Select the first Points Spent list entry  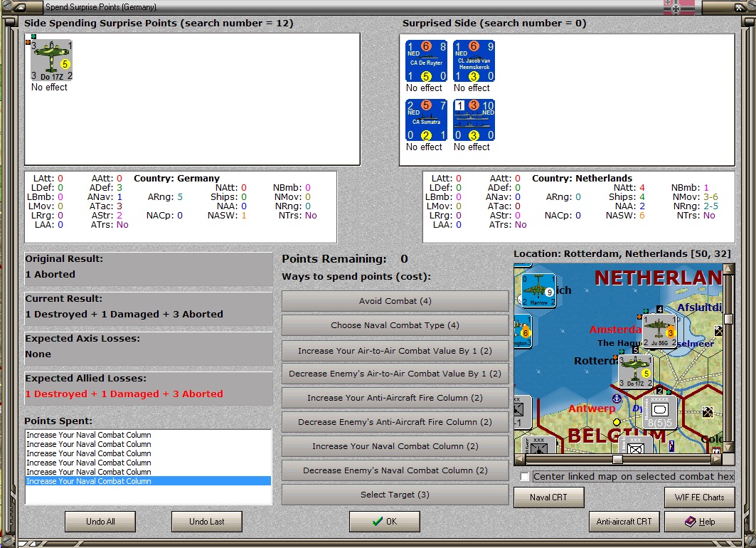click(148, 435)
